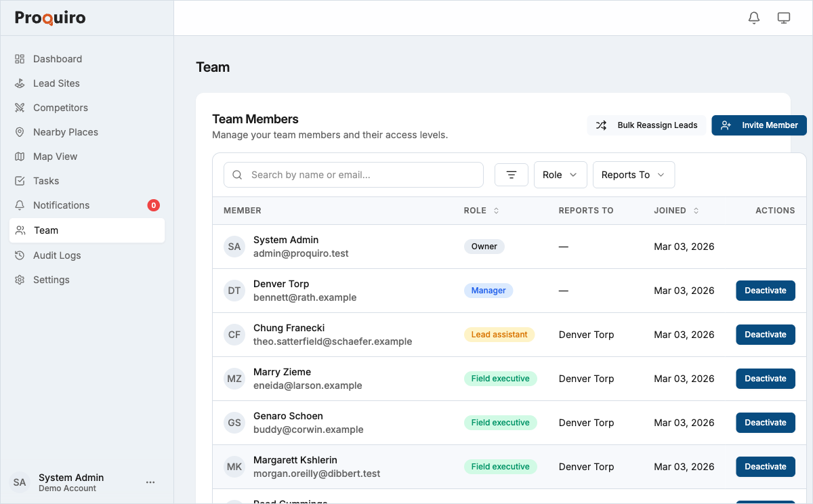Image resolution: width=813 pixels, height=504 pixels.
Task: Select the Audit Logs history icon
Action: (20, 255)
